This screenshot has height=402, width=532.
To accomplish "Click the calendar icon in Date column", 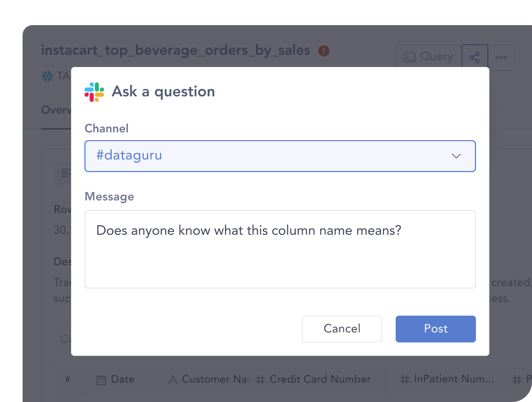I will pos(101,380).
